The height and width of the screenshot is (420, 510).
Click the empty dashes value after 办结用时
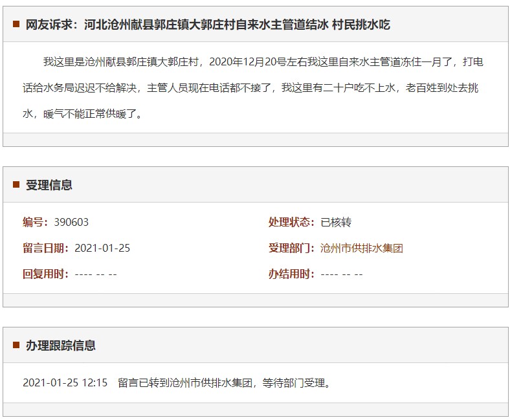tap(342, 274)
